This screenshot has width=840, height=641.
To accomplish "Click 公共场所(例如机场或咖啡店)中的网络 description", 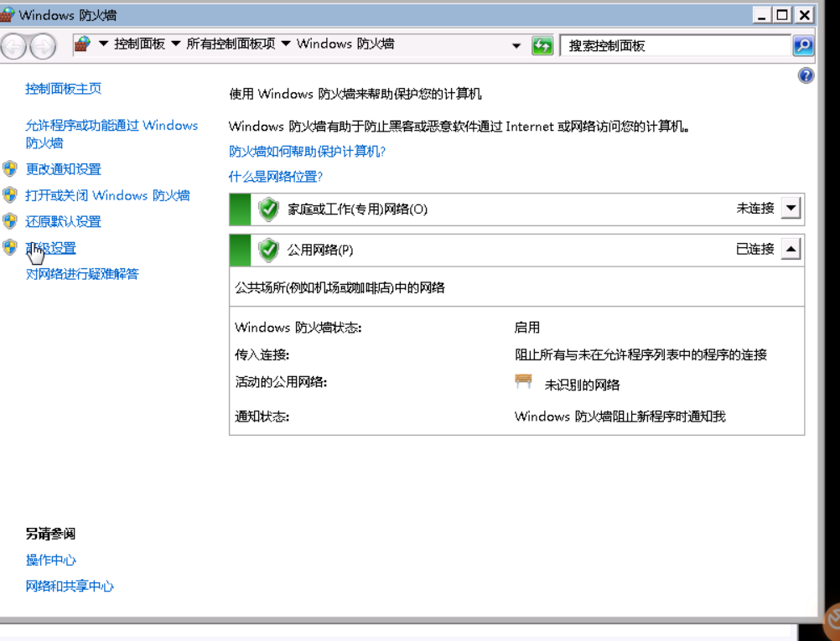I will pyautogui.click(x=340, y=287).
